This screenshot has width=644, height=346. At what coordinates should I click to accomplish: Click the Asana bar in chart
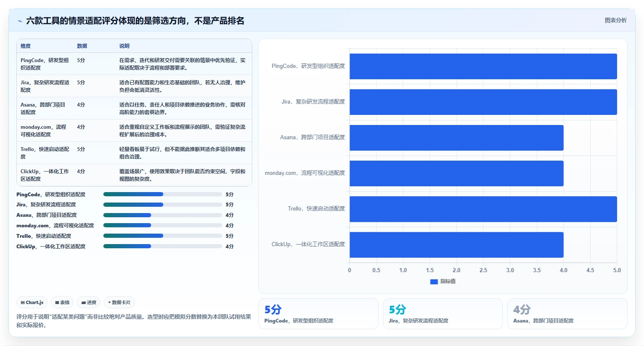point(456,138)
